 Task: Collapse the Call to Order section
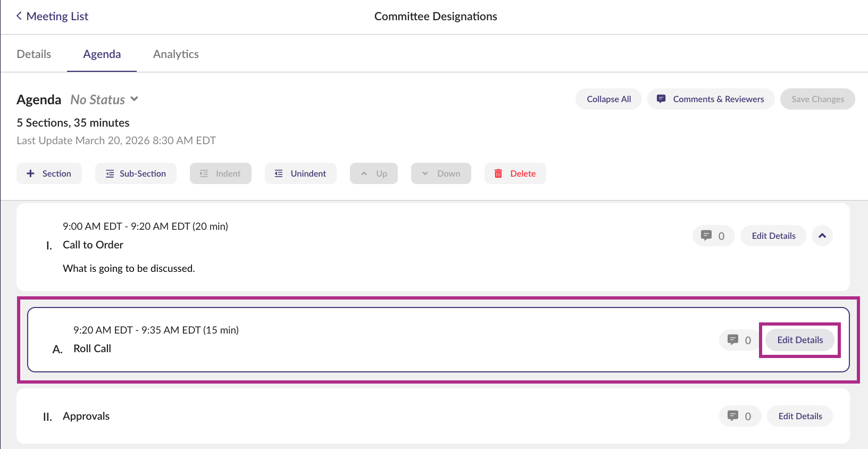(x=822, y=236)
